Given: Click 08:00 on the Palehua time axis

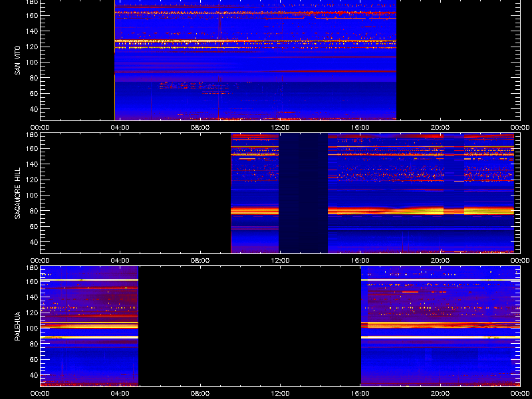Looking at the screenshot, I should click(200, 394).
